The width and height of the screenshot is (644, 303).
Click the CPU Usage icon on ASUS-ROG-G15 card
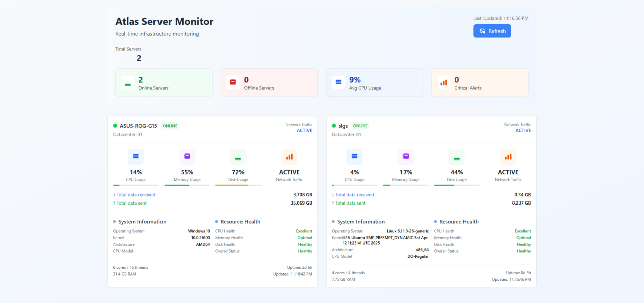pos(136,156)
